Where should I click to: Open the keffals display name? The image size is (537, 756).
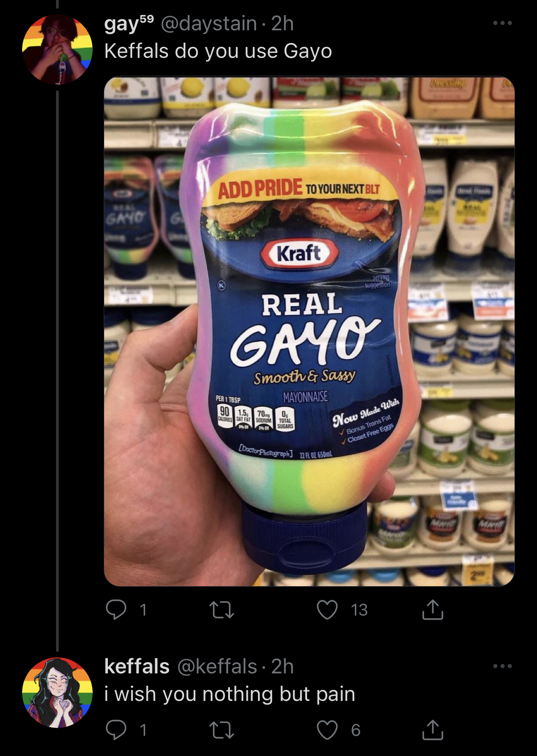(137, 666)
